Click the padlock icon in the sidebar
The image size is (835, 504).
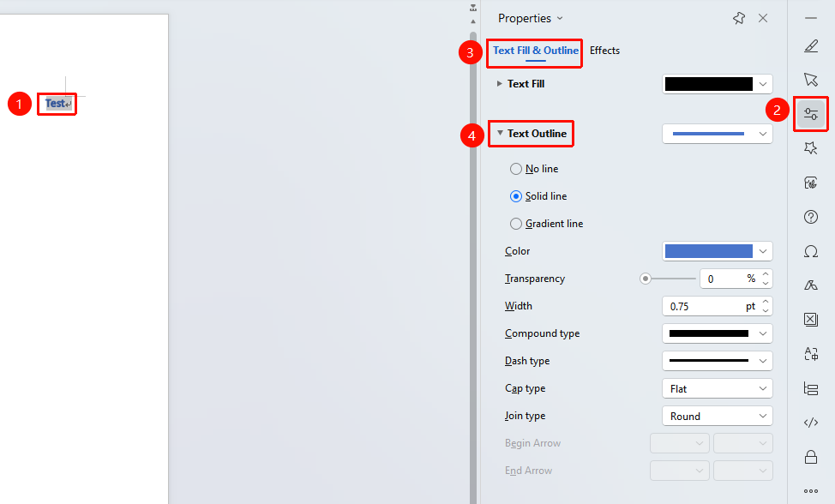coord(810,457)
